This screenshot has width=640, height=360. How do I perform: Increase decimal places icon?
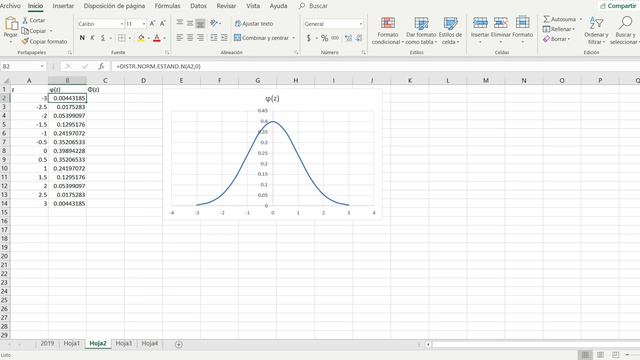pos(348,38)
